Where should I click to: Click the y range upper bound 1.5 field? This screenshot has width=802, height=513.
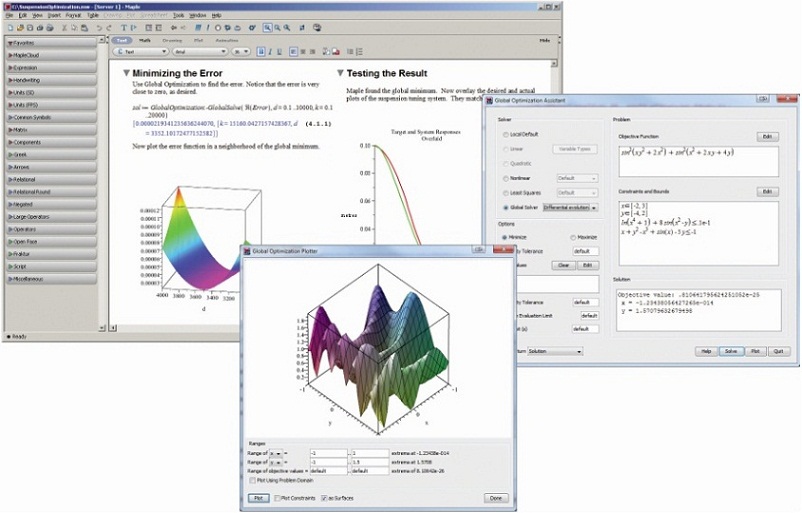point(370,462)
